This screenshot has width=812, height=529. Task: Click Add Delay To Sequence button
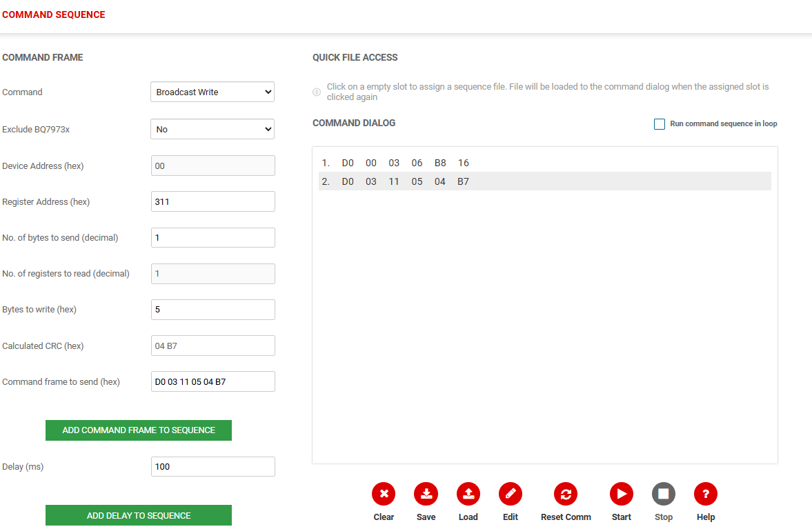coord(139,515)
